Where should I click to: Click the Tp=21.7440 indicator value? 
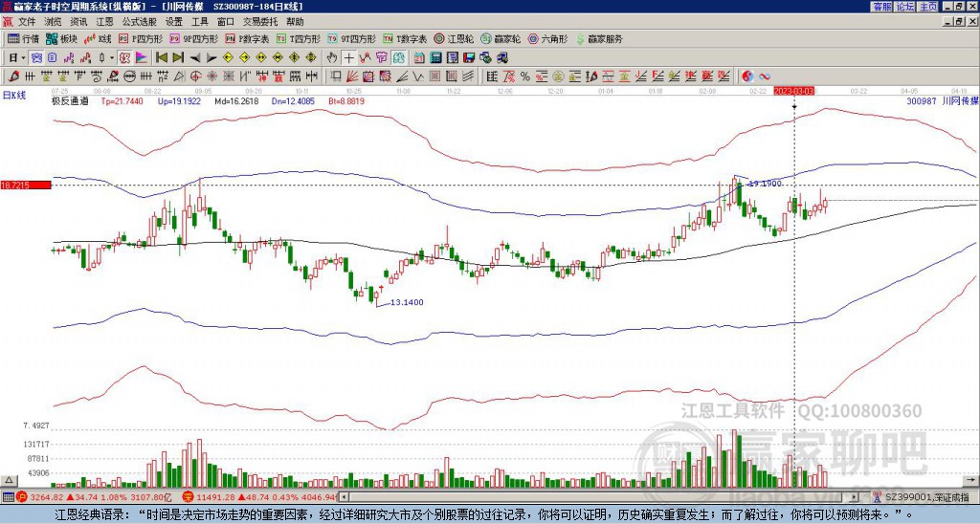[x=122, y=100]
